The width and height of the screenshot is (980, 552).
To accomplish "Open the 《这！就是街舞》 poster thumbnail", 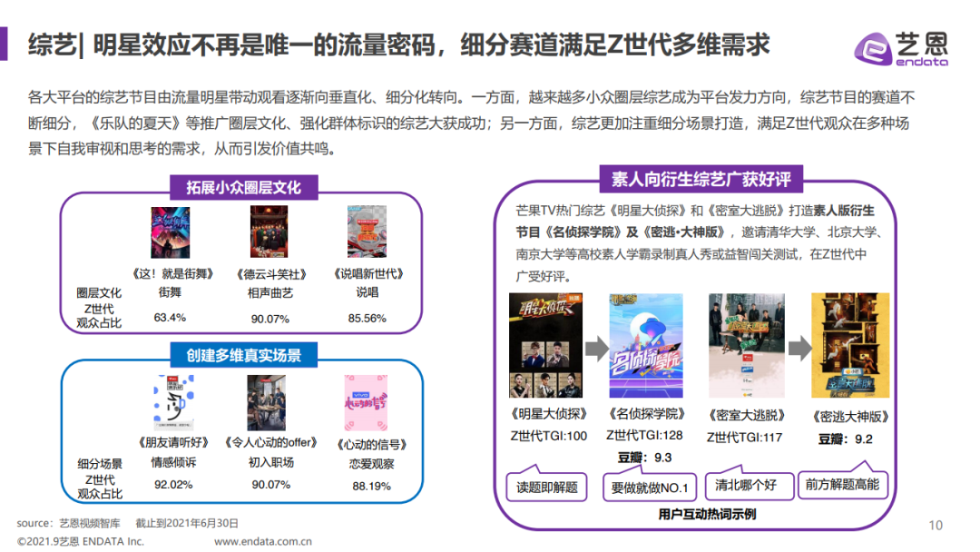I will tap(170, 232).
